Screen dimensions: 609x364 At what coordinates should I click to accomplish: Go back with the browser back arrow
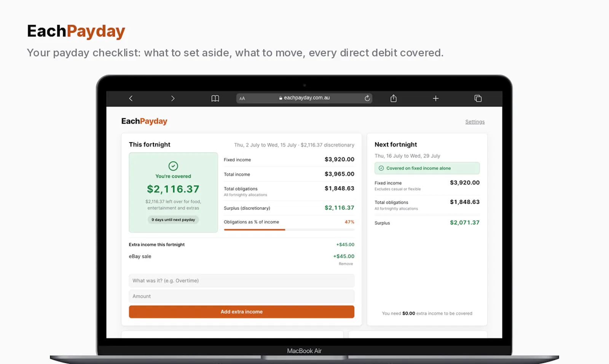[x=131, y=99]
